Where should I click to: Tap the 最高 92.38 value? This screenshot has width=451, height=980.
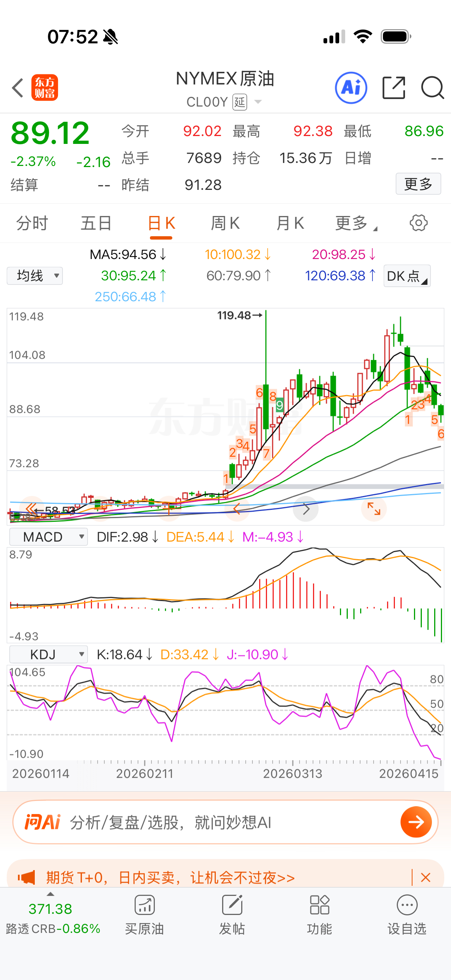pos(313,131)
